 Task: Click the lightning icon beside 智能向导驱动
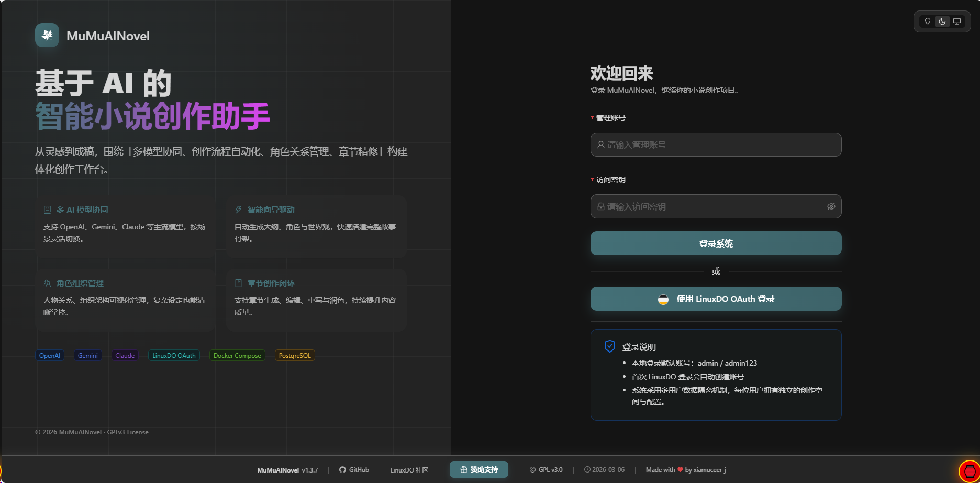point(238,210)
